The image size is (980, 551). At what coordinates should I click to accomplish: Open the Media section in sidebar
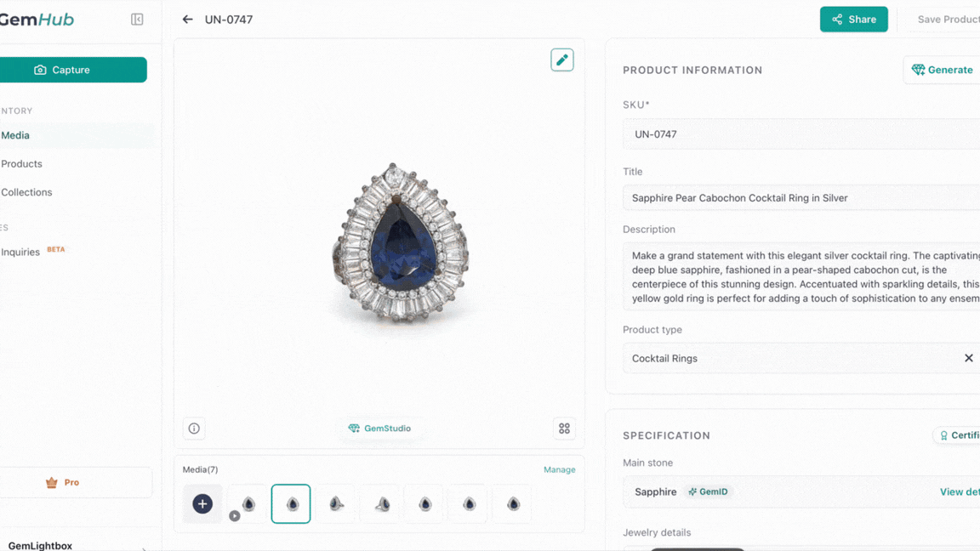tap(15, 135)
